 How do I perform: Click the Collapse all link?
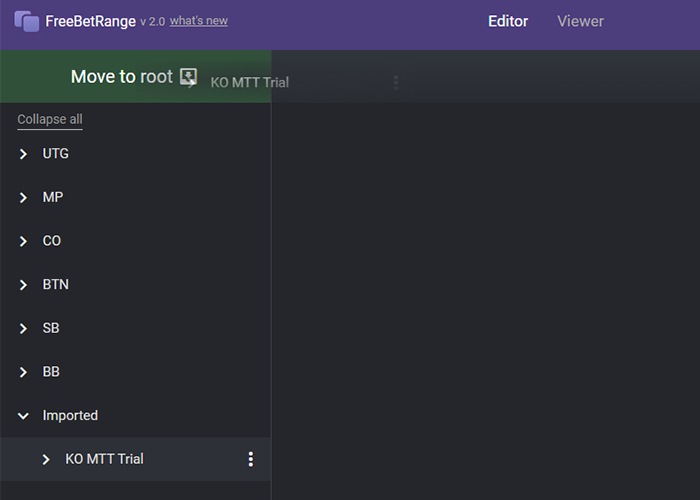click(50, 119)
